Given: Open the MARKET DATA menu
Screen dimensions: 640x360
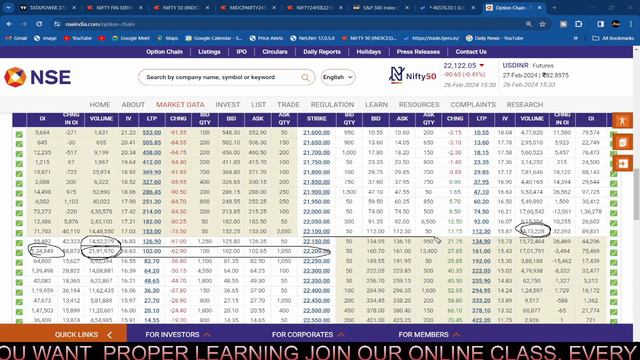Looking at the screenshot, I should [x=180, y=104].
